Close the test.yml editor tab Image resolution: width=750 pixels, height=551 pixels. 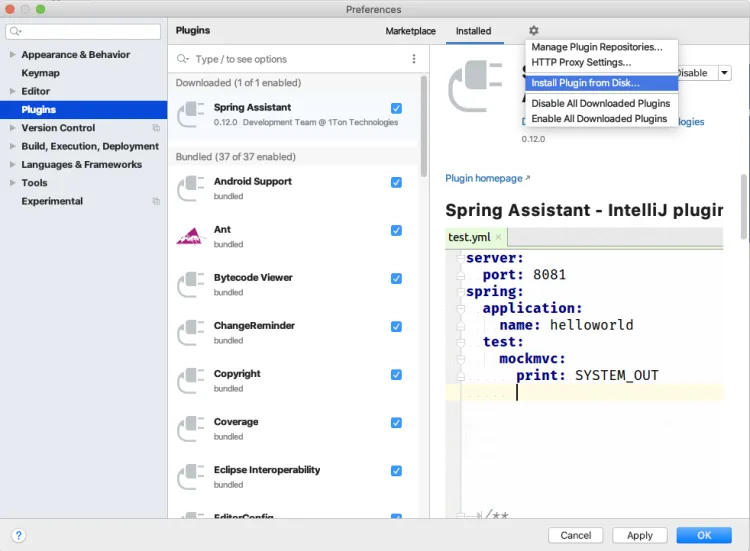pyautogui.click(x=499, y=238)
